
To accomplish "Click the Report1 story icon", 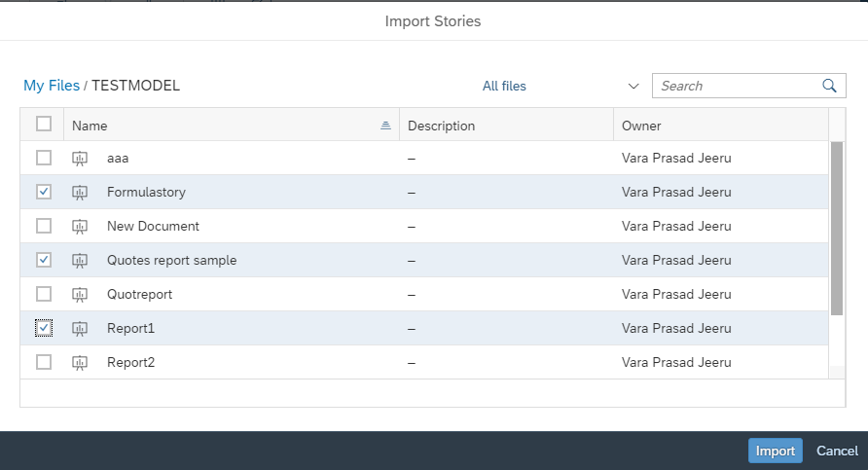I will tap(81, 328).
